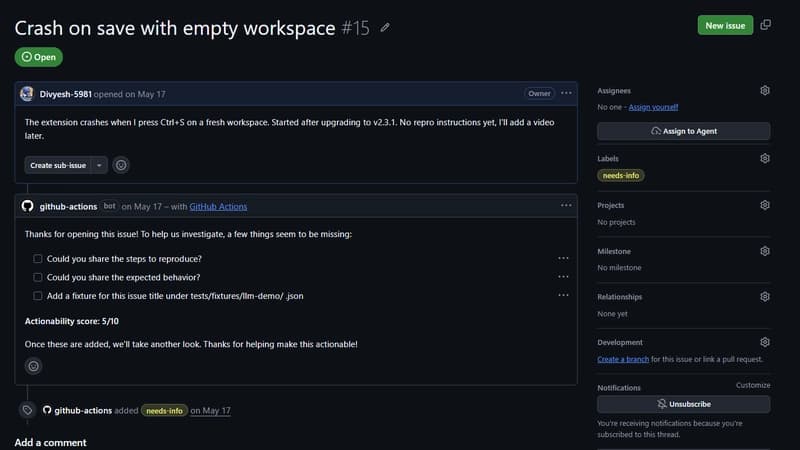
Task: Click the Relationships heading
Action: click(619, 296)
